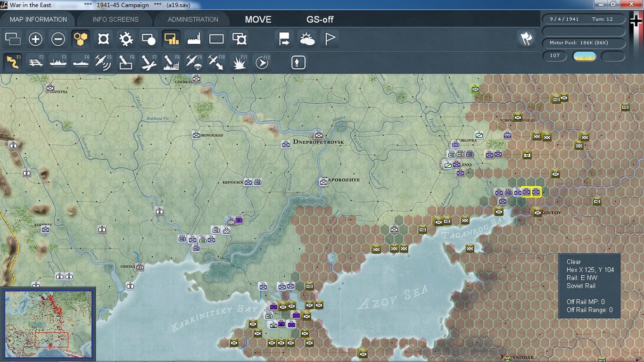Viewport: 644px width, 362px height.
Task: Toggle the highlighted yellow bar-chart map button
Action: 171,39
